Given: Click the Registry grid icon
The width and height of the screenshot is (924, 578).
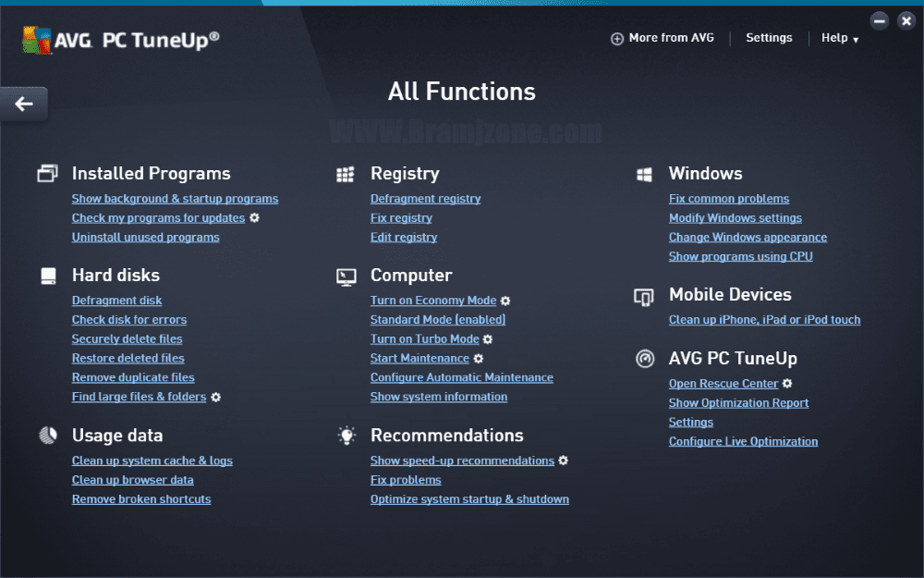Looking at the screenshot, I should coord(346,174).
